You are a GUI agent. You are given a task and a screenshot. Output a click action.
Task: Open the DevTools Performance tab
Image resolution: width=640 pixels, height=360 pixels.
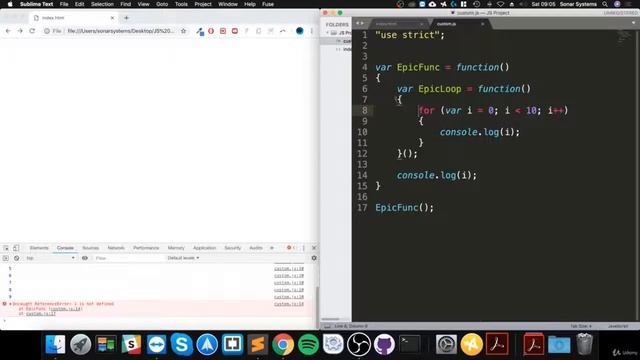[x=146, y=248]
